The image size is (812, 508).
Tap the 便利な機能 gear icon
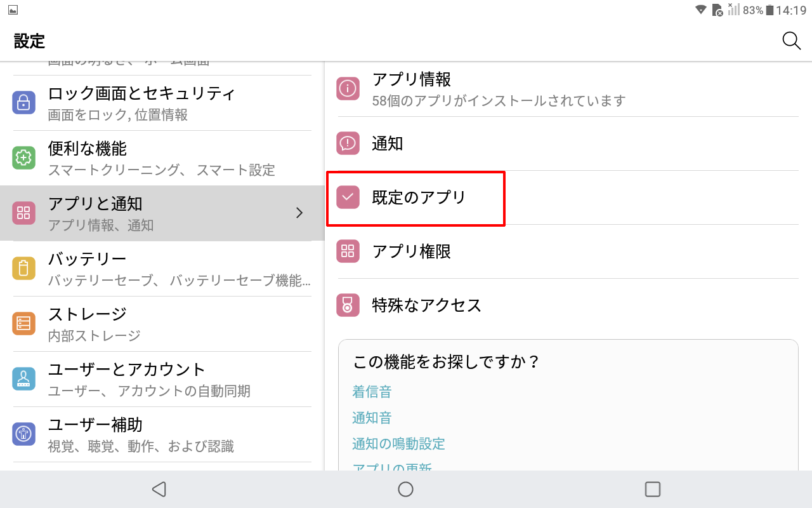23,157
